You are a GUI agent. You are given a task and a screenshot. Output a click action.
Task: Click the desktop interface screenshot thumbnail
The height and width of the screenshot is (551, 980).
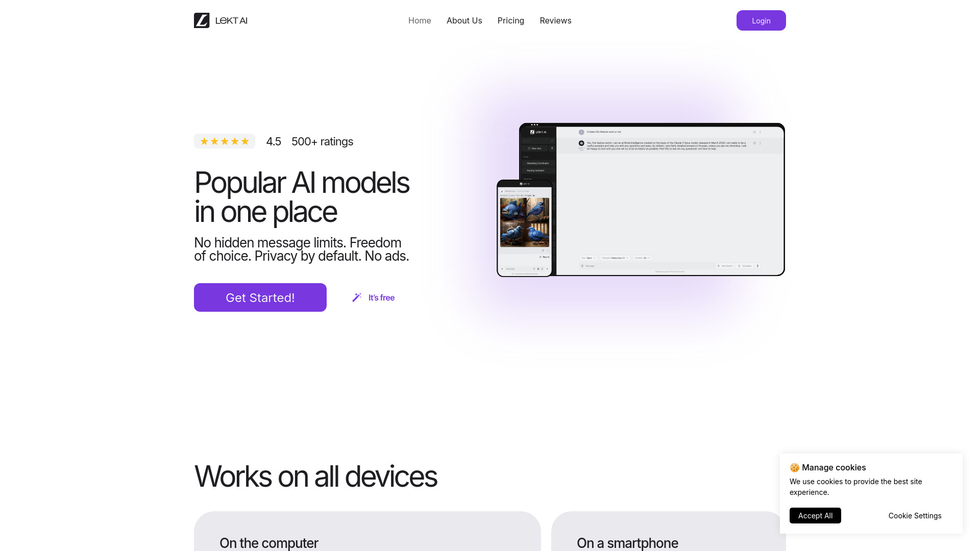[652, 199]
